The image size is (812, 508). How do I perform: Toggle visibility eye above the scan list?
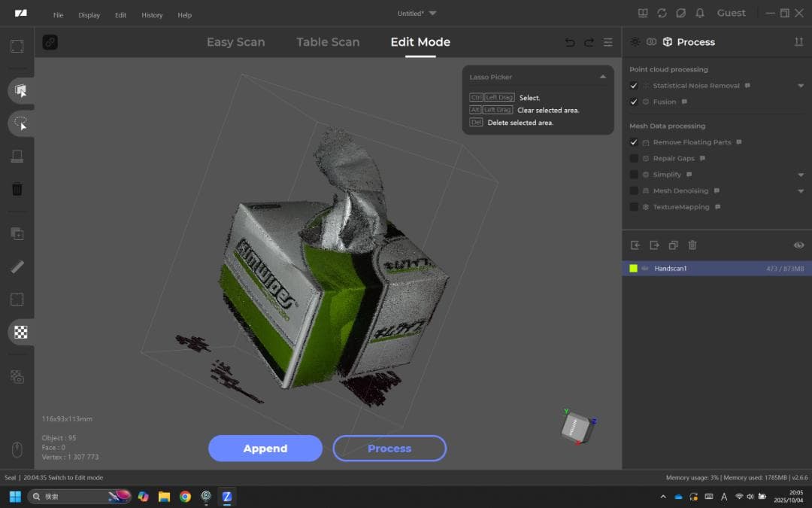(x=798, y=245)
